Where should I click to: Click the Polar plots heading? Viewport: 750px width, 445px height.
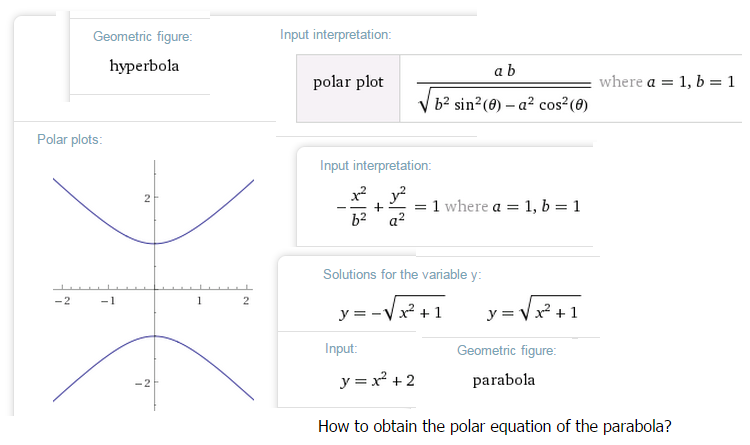pos(70,138)
